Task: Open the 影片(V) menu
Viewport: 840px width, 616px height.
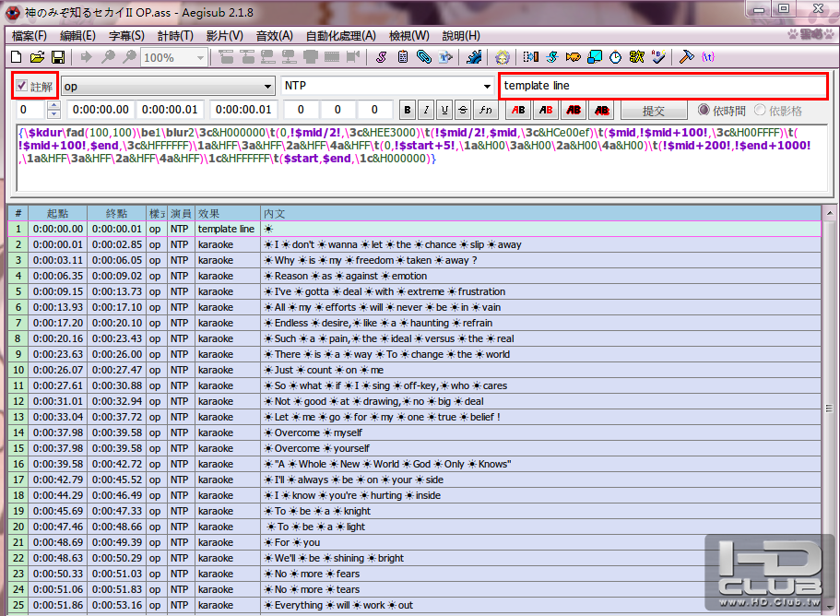Action: (x=224, y=36)
